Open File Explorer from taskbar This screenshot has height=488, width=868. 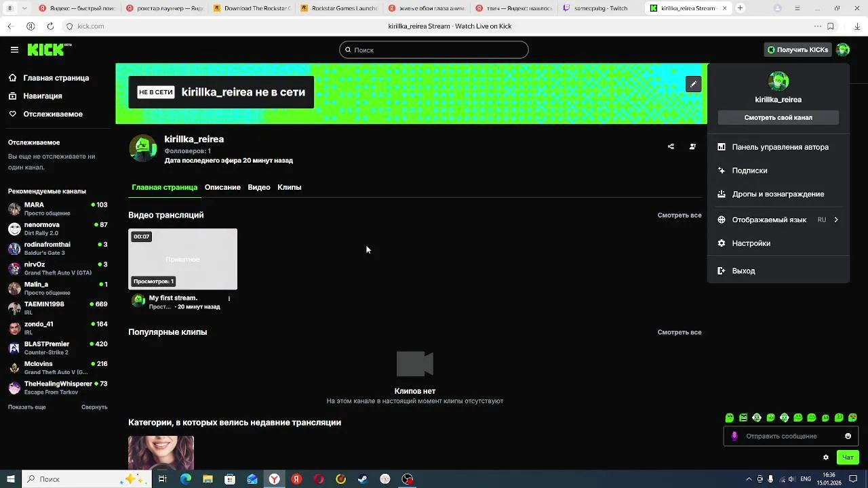pos(208,479)
